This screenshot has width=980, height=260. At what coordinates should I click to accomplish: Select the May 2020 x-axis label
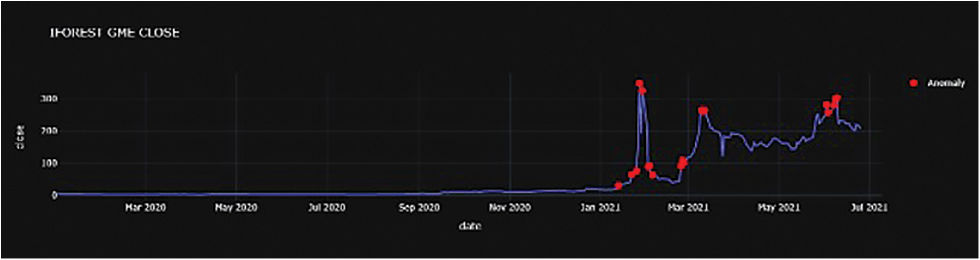236,208
